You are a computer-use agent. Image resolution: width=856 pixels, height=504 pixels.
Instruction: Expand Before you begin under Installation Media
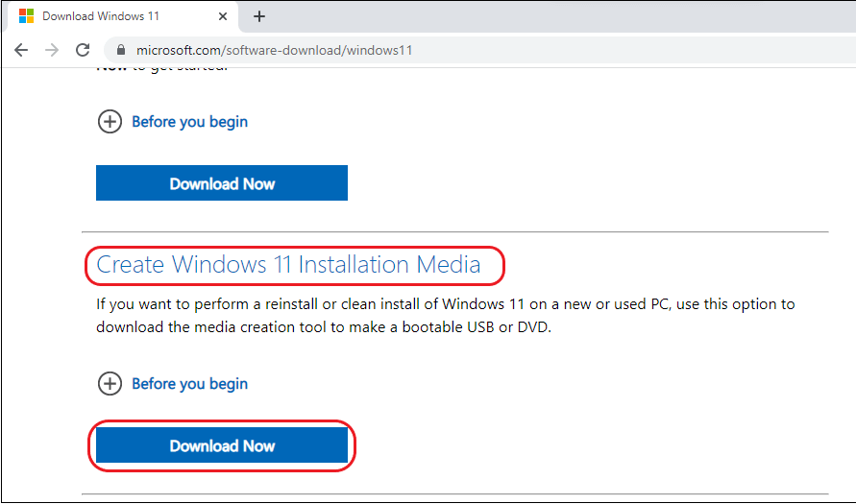tap(110, 383)
